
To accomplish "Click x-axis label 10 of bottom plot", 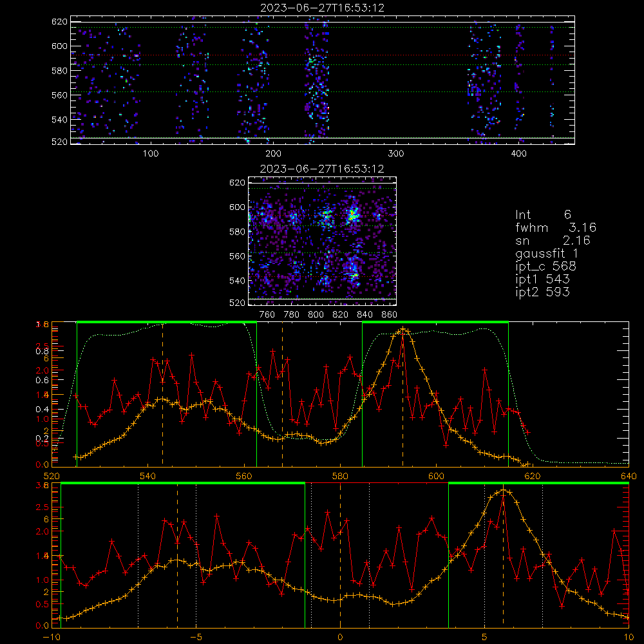I will click(629, 637).
